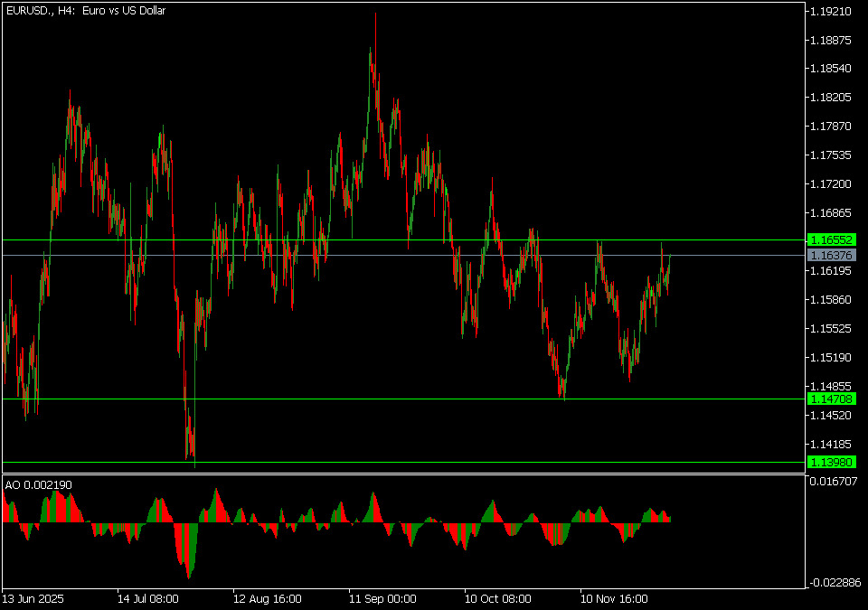
Task: Select the green 1.14708 price level label
Action: (x=831, y=399)
